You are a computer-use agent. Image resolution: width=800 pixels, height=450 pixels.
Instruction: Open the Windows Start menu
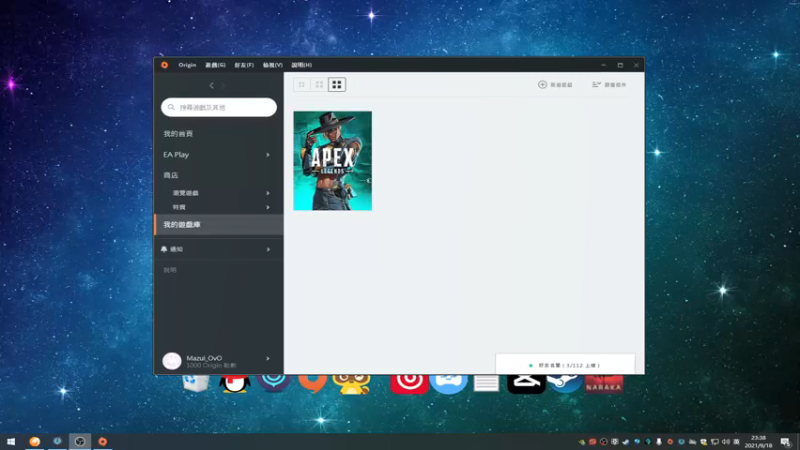(11, 441)
